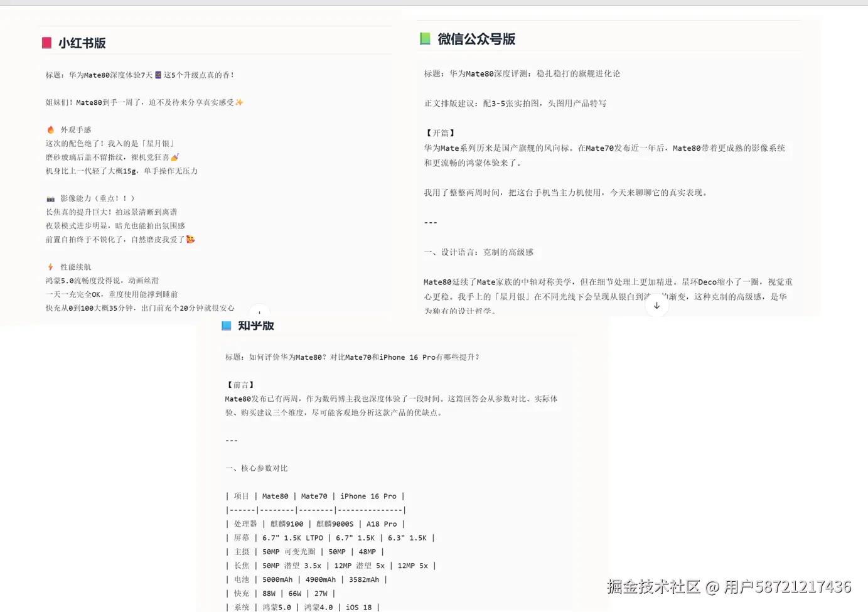Viewport: 868px width, 612px height.
Task: Select the 知乎版 heading
Action: click(x=256, y=326)
